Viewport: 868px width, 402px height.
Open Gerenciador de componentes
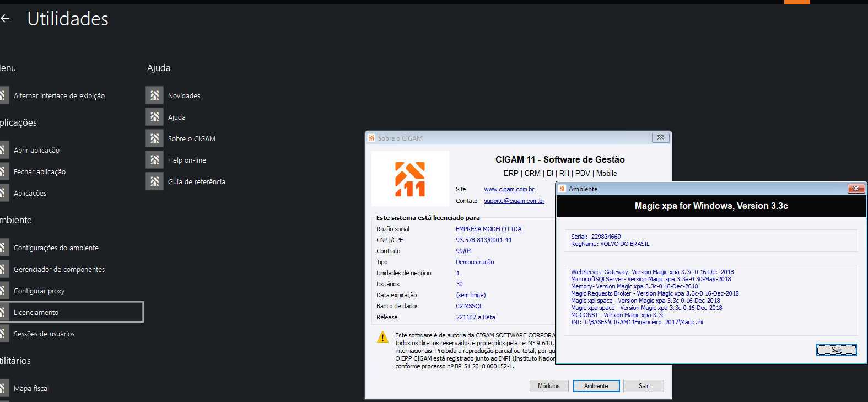59,269
